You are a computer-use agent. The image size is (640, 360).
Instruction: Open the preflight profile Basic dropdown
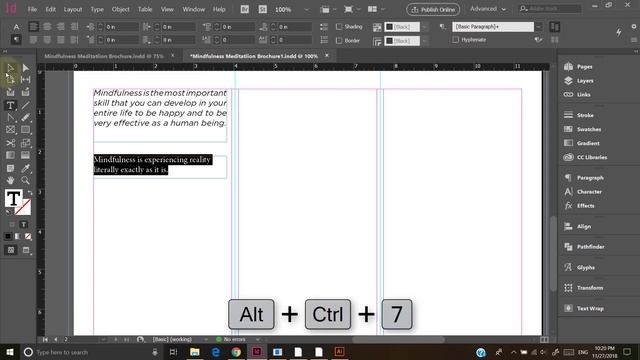click(x=205, y=340)
